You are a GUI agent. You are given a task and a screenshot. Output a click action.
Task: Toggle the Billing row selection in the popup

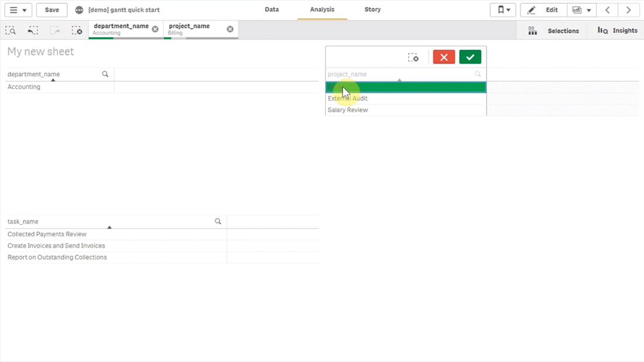(406, 87)
